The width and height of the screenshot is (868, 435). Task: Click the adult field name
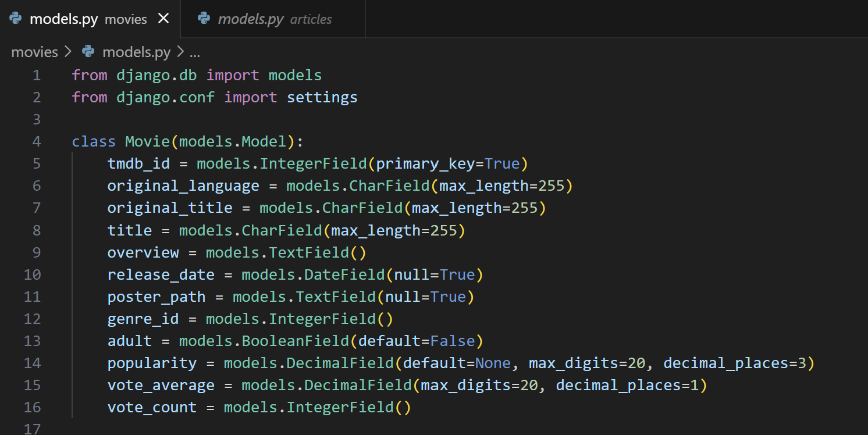[130, 341]
